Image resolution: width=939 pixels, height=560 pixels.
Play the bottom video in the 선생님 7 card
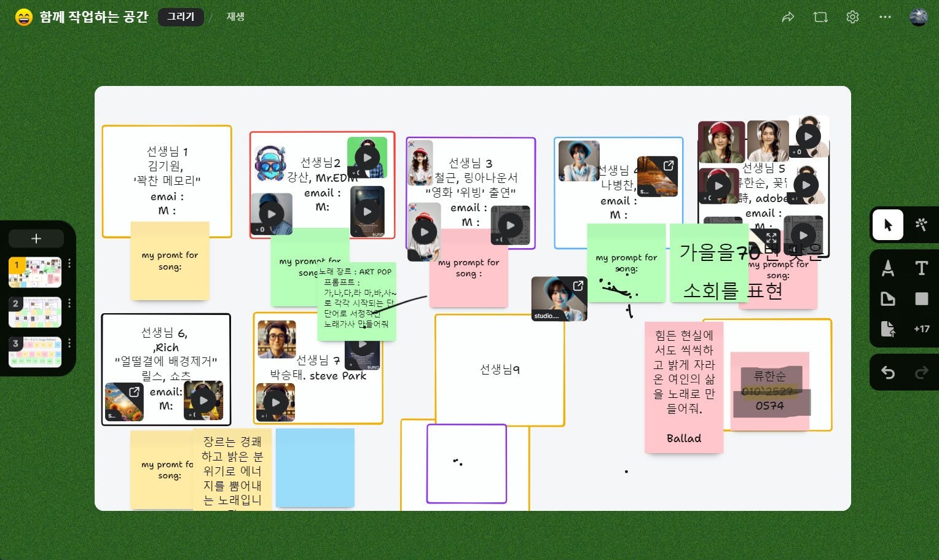(275, 402)
